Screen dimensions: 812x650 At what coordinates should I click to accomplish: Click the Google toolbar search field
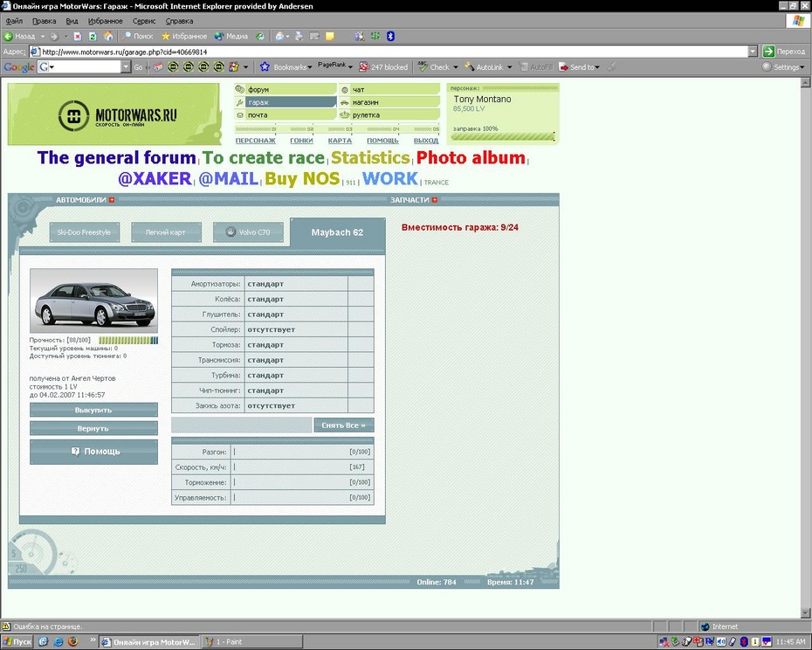coord(79,67)
